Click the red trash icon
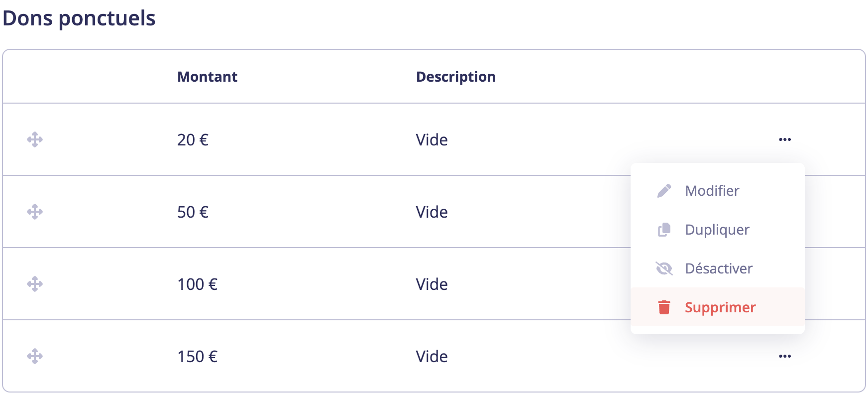 point(664,307)
